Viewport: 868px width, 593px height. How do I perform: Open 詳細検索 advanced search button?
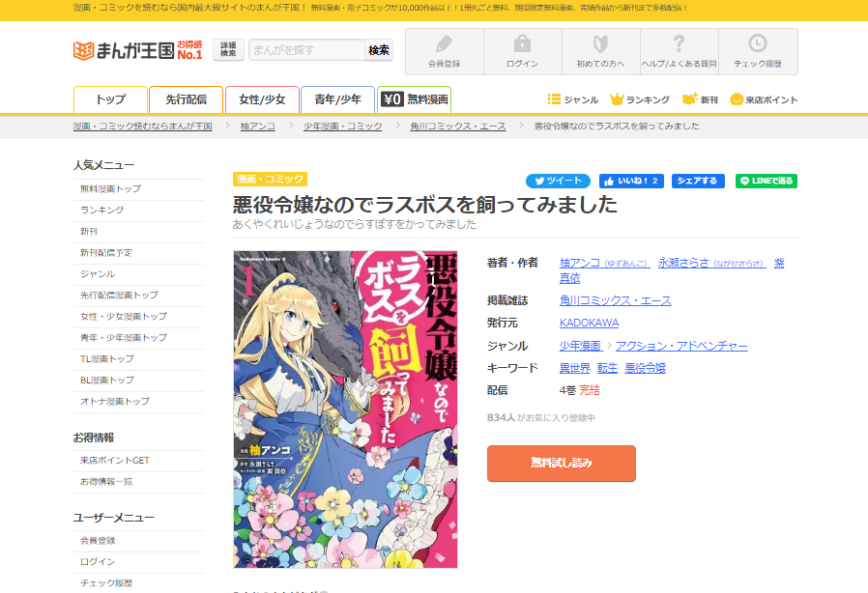point(228,50)
